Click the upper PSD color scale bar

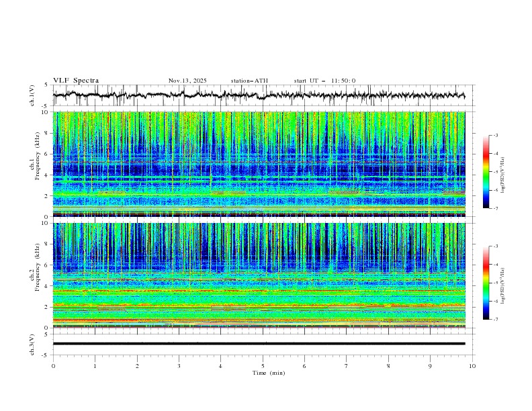pos(486,172)
